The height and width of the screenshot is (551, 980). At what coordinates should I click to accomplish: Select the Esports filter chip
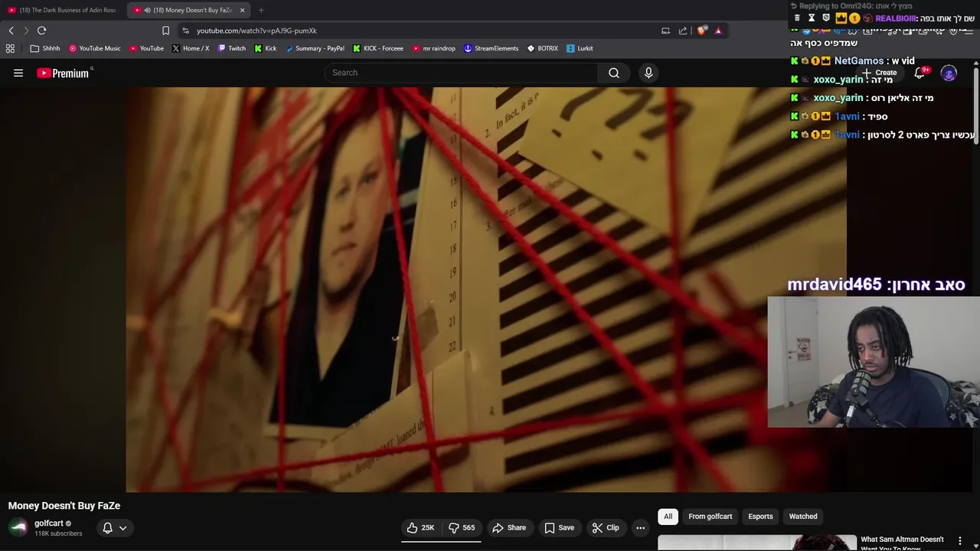click(760, 517)
